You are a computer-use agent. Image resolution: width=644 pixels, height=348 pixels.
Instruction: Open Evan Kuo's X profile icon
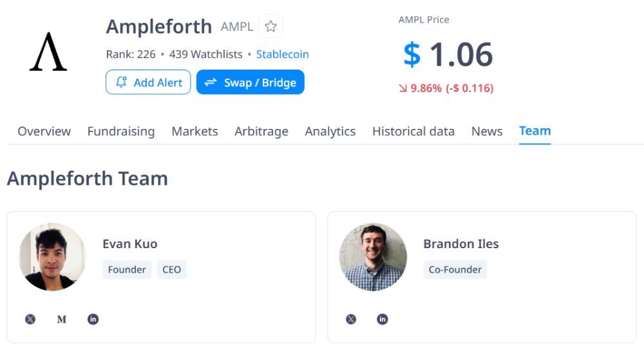30,319
